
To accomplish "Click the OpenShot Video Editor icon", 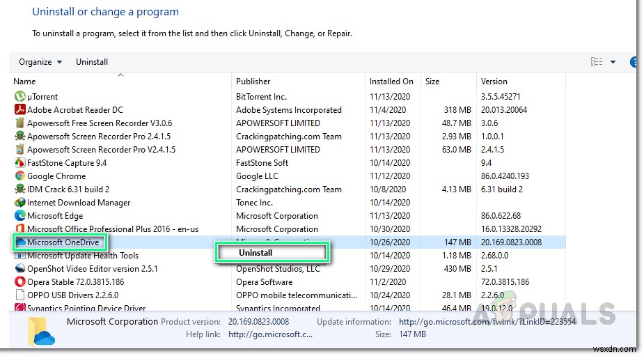I will (19, 269).
